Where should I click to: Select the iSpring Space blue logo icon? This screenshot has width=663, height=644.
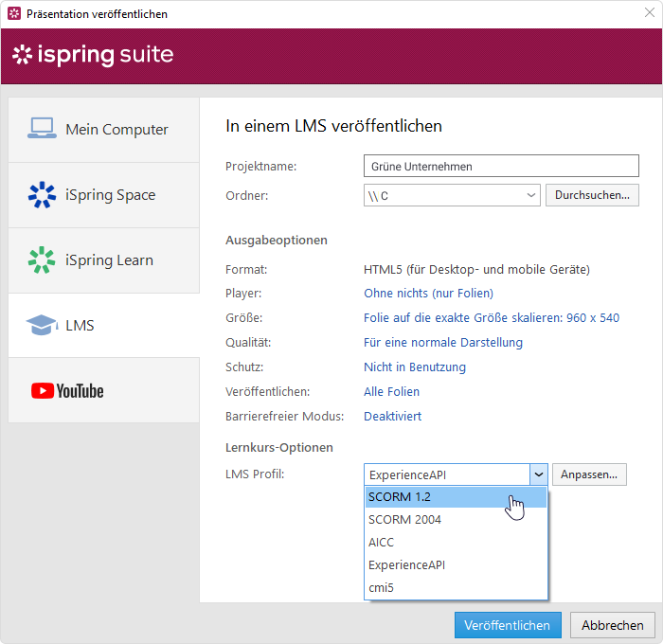(42, 195)
